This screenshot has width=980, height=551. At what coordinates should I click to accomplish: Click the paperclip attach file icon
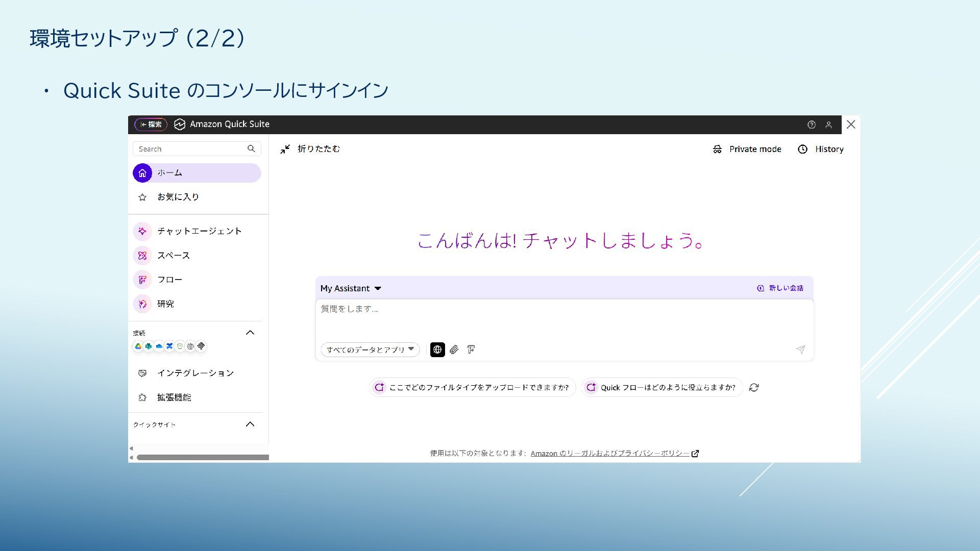[x=454, y=349]
